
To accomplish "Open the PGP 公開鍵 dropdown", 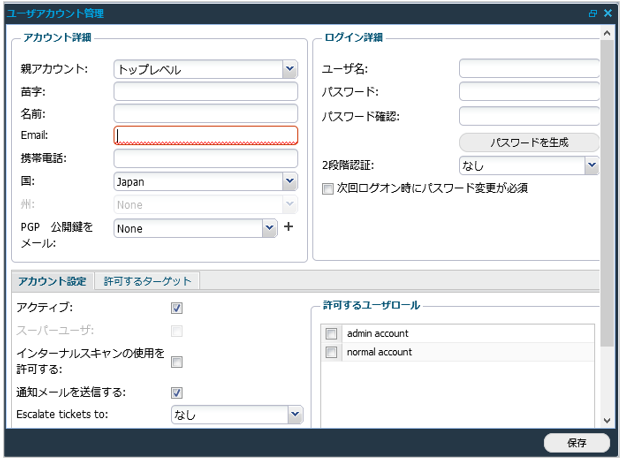I will 269,228.
